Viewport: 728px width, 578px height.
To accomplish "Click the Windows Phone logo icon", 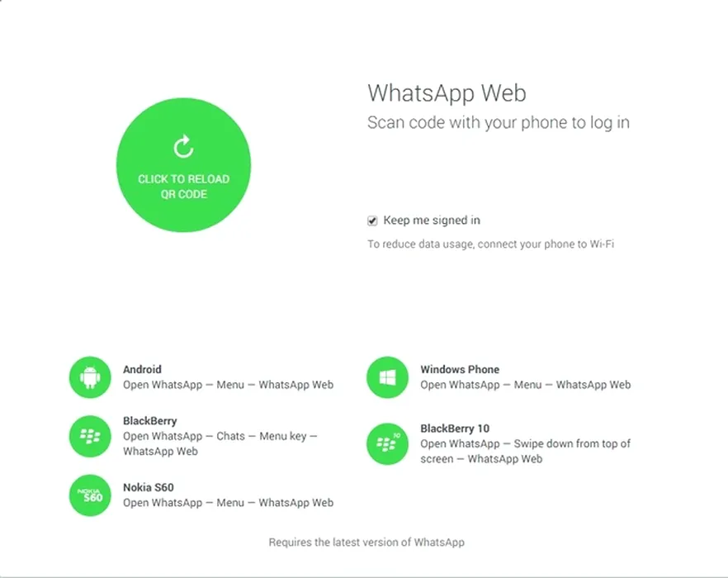I will [387, 377].
